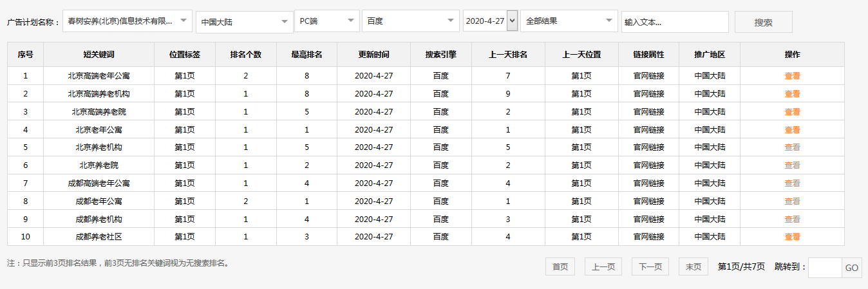868x289 pixels.
Task: Expand the 中国大陆 region dropdown
Action: pyautogui.click(x=244, y=21)
